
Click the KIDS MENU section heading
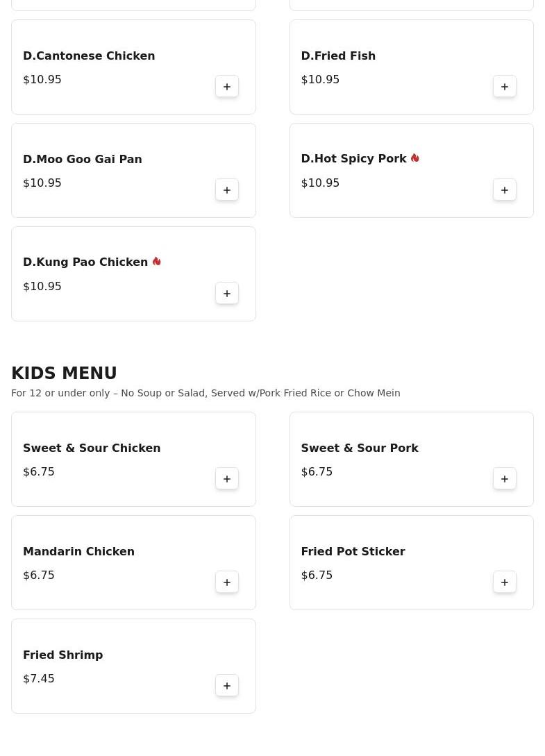[64, 373]
